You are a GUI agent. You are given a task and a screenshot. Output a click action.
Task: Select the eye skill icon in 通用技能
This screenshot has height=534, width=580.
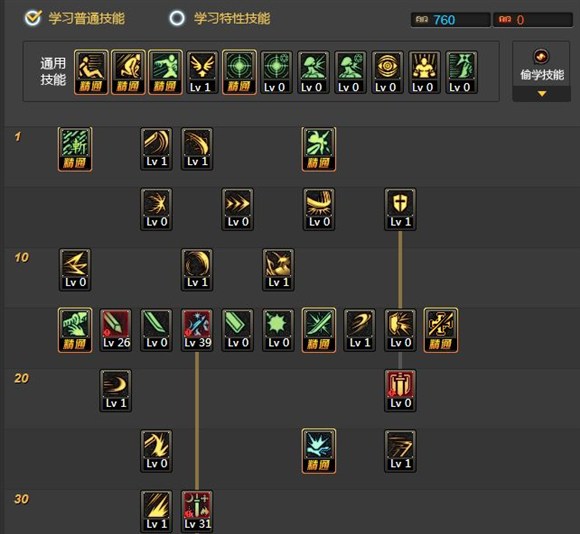(x=387, y=72)
